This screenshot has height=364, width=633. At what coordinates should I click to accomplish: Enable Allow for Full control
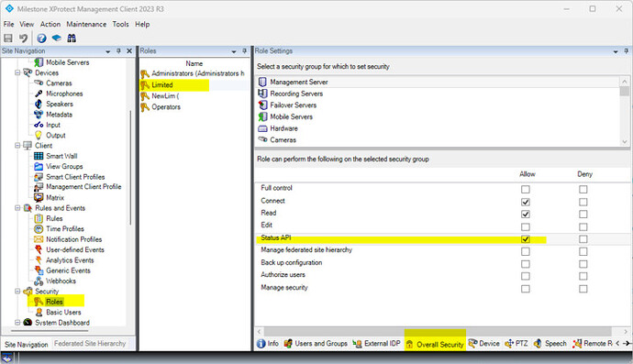point(526,189)
